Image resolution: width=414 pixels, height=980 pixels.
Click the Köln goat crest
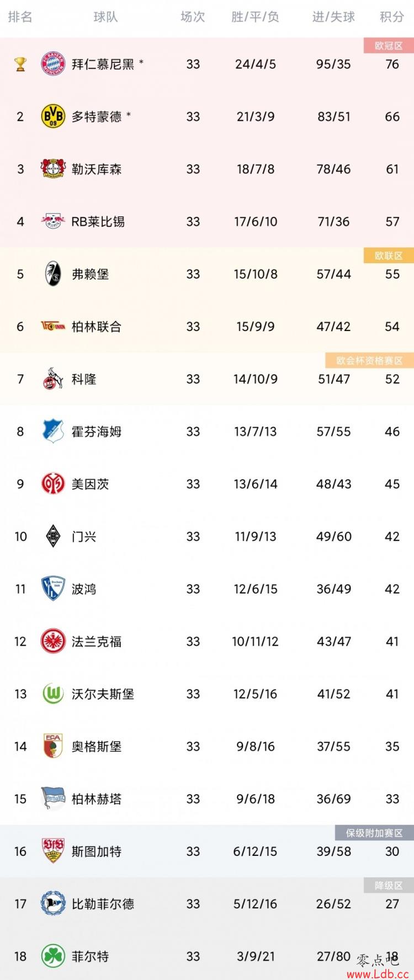pos(54,379)
